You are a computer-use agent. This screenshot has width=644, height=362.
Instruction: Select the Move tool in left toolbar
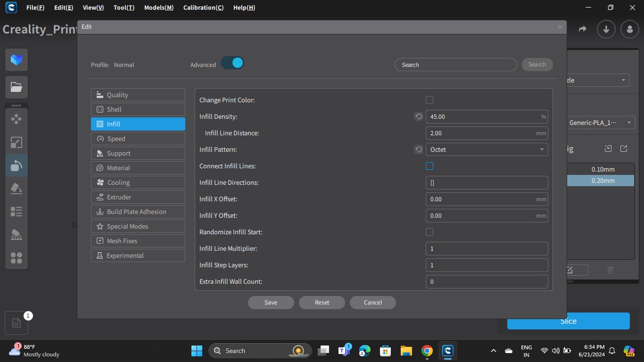coord(17,119)
